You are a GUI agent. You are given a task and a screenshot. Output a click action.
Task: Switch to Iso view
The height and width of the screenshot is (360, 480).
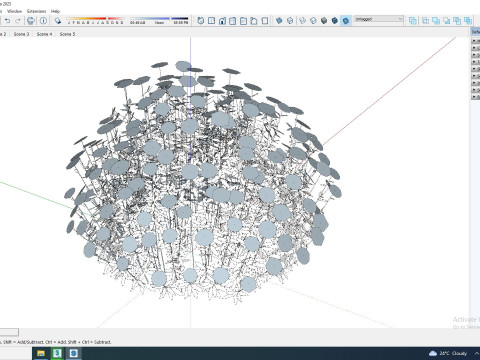[200, 21]
